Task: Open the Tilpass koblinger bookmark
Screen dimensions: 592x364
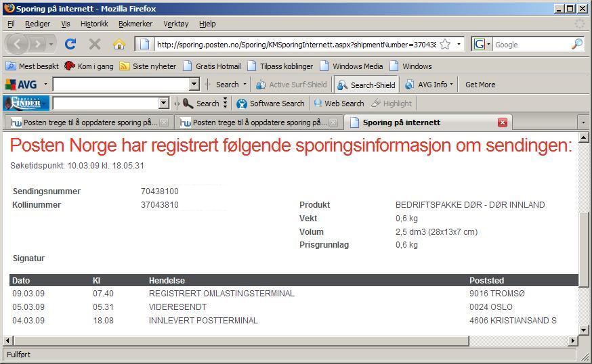Action: (x=280, y=66)
